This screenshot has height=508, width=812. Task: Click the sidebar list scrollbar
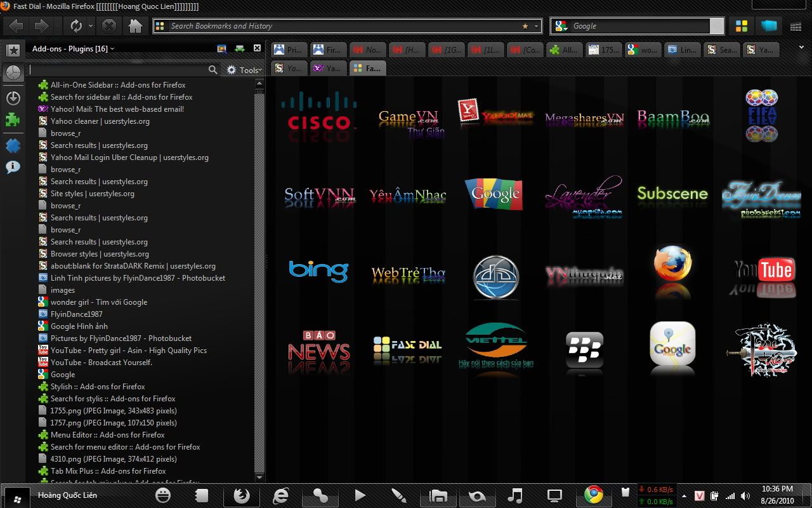click(259, 280)
